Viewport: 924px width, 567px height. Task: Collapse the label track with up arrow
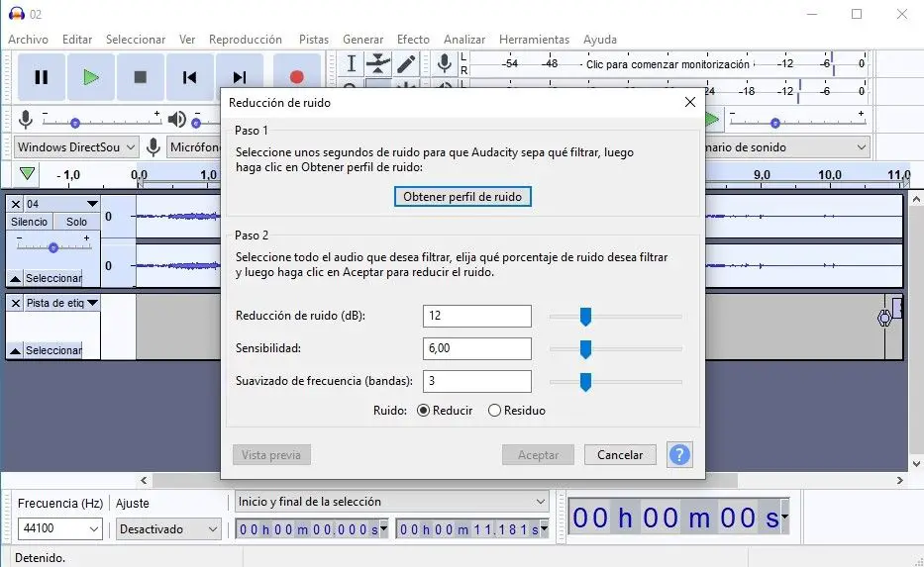point(15,351)
